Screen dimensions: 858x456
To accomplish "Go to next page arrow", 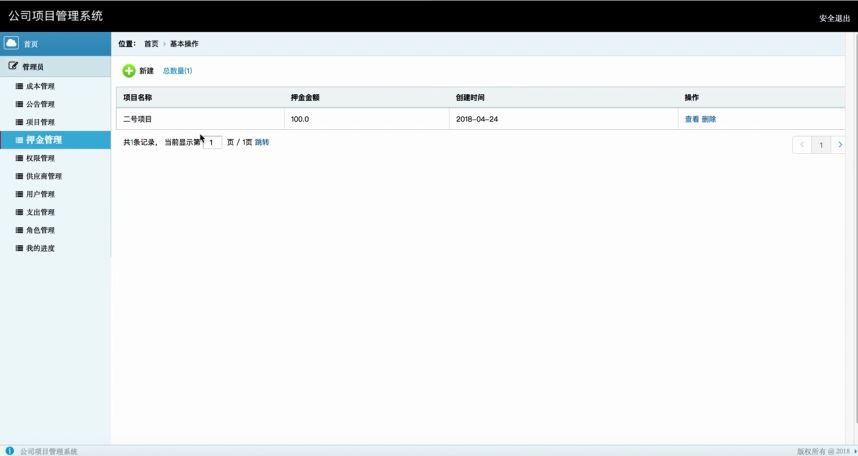I will tap(840, 145).
